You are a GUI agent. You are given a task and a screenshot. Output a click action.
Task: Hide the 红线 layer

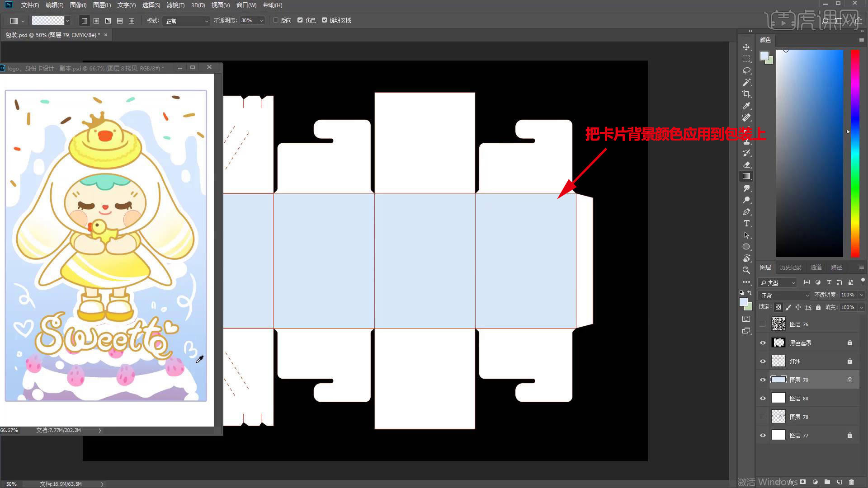(763, 361)
